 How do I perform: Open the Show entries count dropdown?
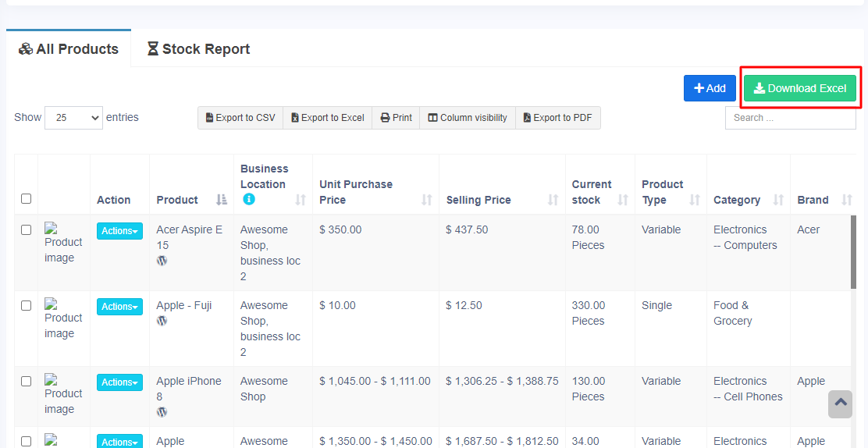coord(73,118)
